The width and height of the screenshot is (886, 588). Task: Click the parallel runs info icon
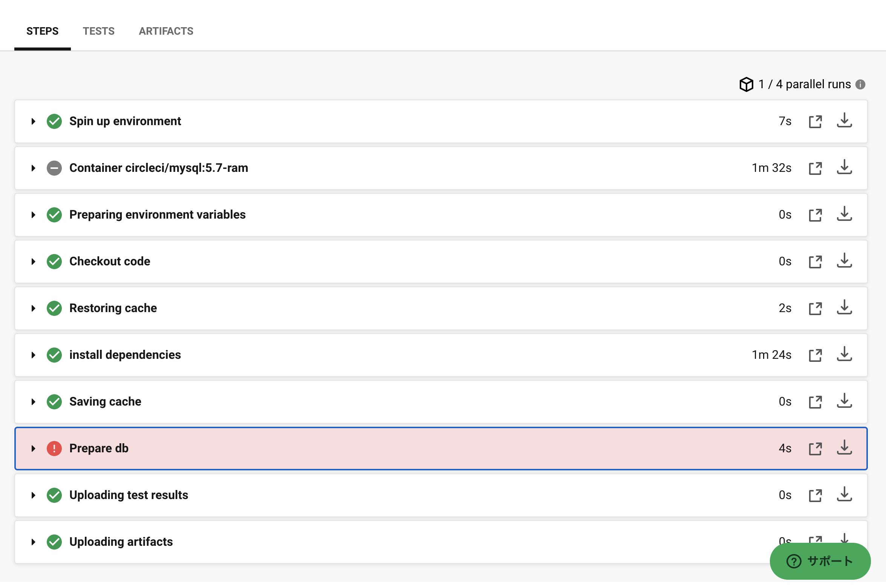pos(860,84)
